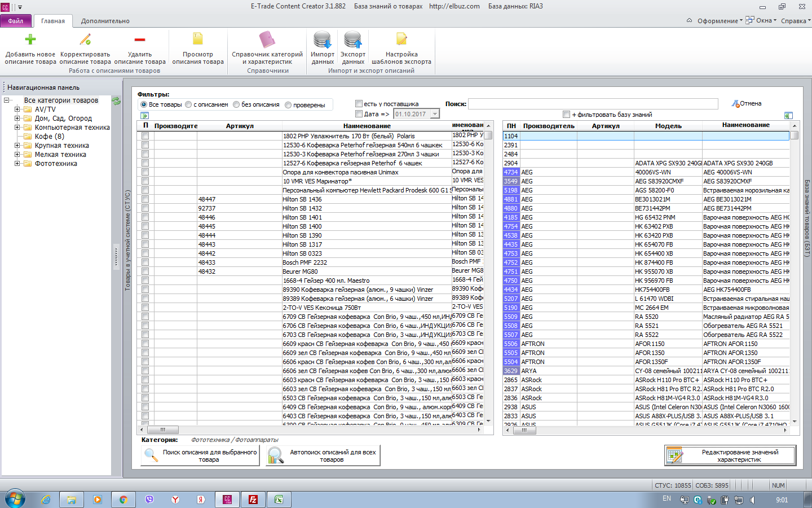The width and height of the screenshot is (812, 508).
Task: Click the small green icon above right table
Action: coord(788,115)
